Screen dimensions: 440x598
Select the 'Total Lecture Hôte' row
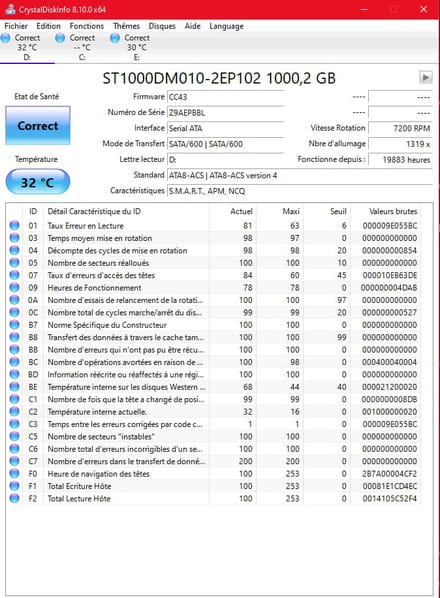coord(214,498)
